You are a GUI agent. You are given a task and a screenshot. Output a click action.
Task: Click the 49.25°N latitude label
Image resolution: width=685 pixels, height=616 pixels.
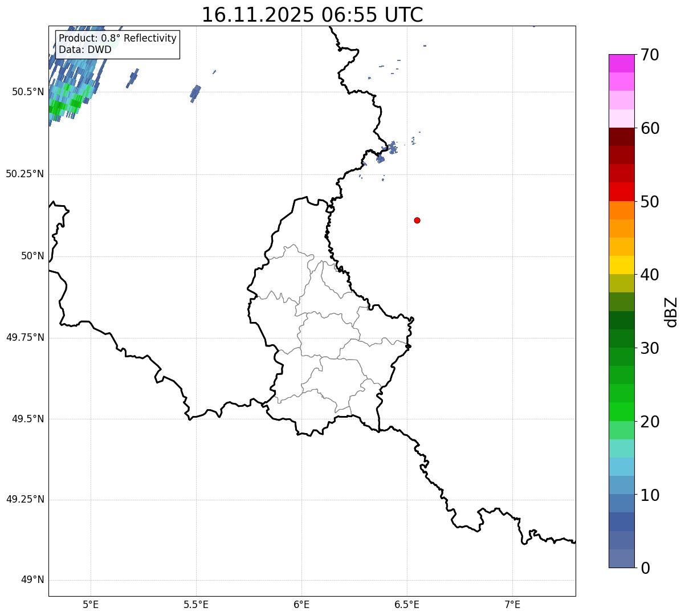point(25,499)
